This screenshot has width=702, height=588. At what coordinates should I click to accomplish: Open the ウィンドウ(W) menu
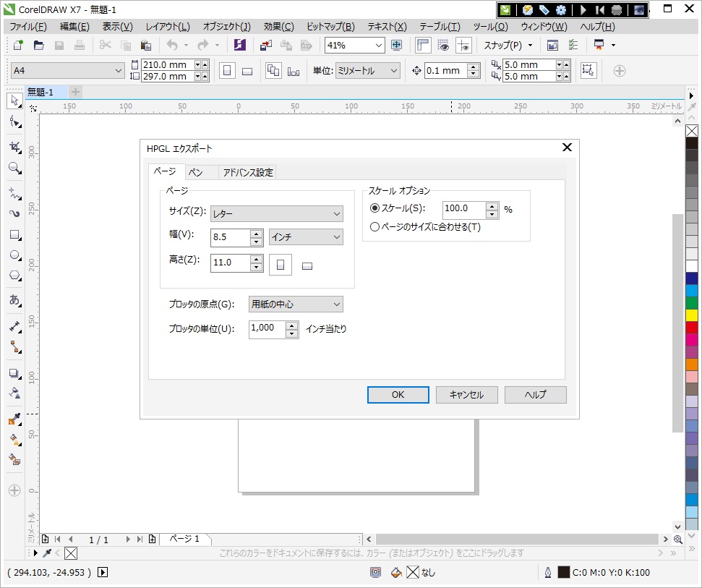coord(544,27)
